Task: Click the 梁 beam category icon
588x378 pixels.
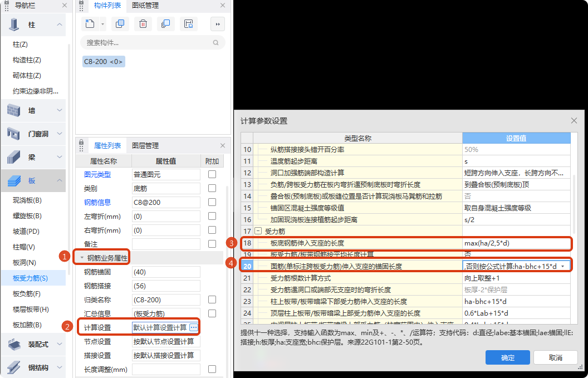Action: click(13, 157)
